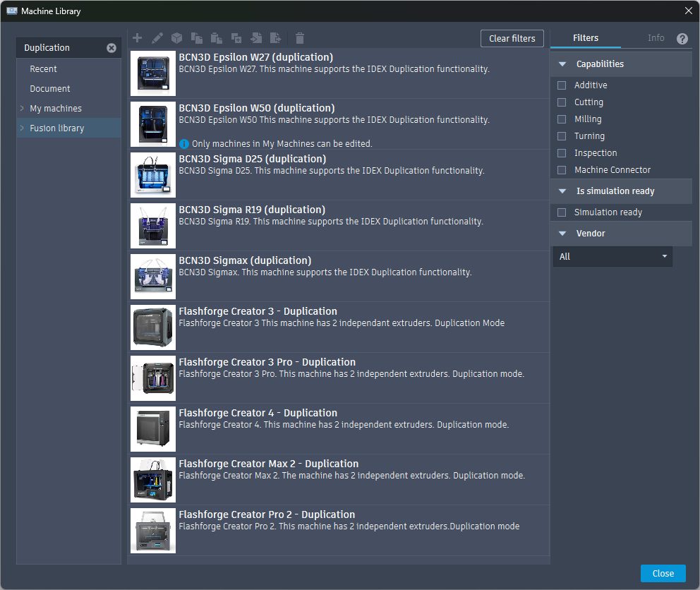Click the plus icon to create new machine
Viewport: 700px width, 590px height.
138,38
